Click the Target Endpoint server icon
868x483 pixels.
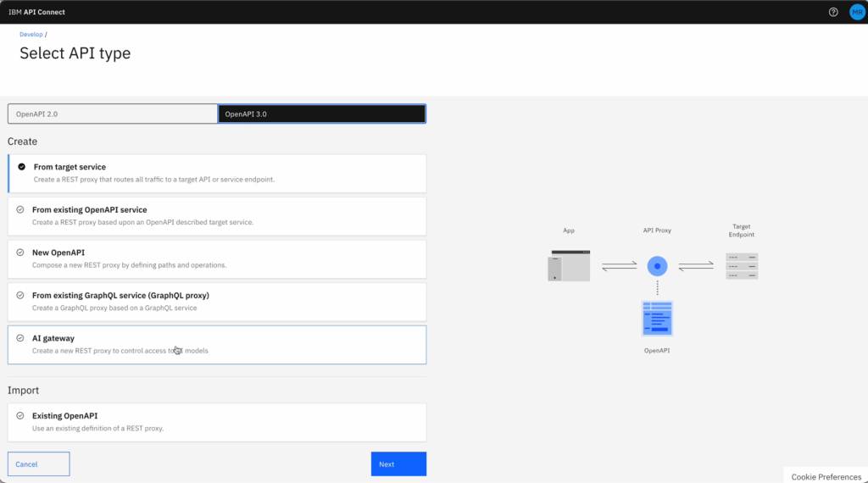pyautogui.click(x=742, y=266)
